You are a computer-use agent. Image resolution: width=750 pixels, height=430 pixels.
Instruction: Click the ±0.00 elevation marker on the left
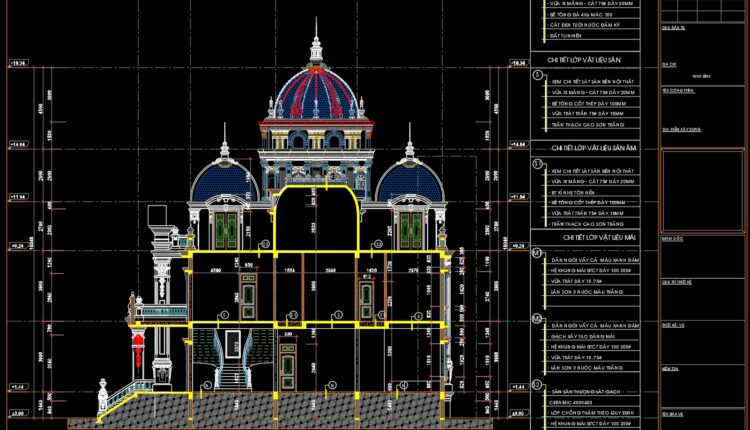(x=19, y=413)
